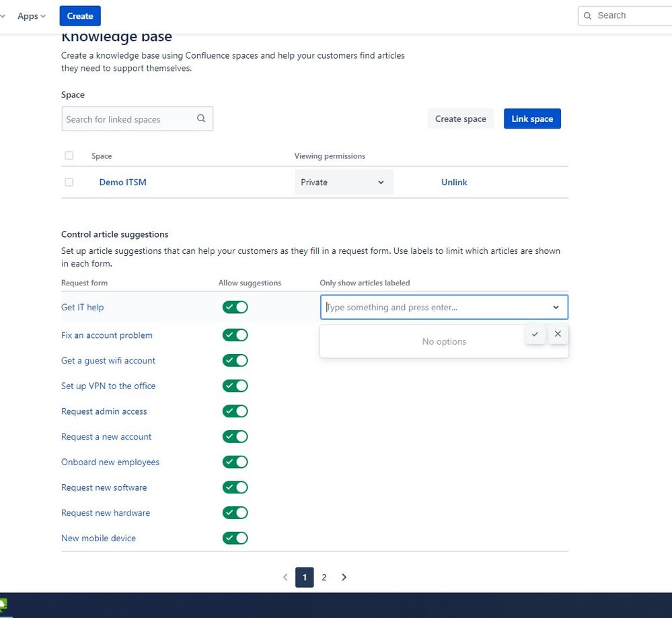Go to previous page arrow in pagination
Screen dimensions: 672x618
(x=285, y=577)
